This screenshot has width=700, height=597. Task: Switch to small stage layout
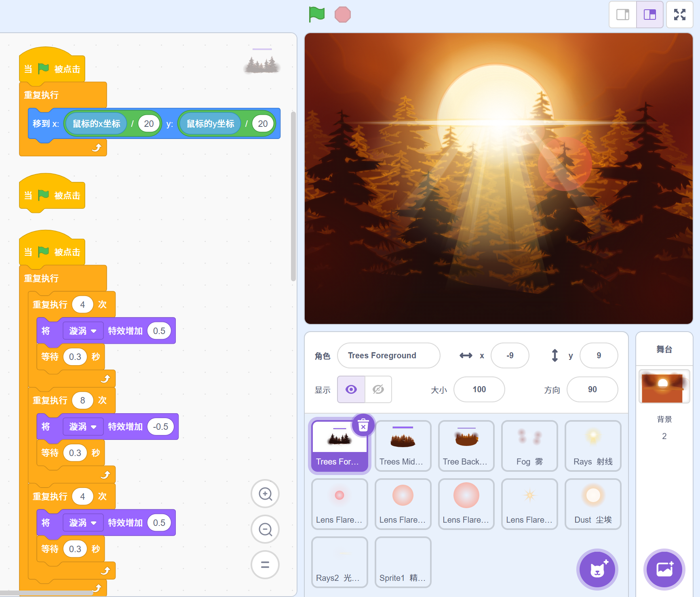pyautogui.click(x=623, y=15)
